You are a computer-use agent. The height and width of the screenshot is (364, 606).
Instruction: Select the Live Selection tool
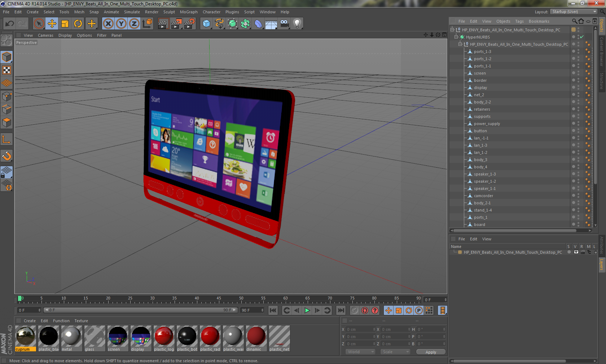click(x=39, y=24)
